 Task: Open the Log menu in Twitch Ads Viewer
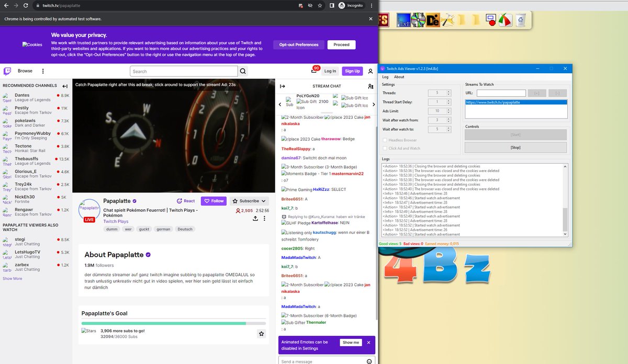click(x=385, y=77)
